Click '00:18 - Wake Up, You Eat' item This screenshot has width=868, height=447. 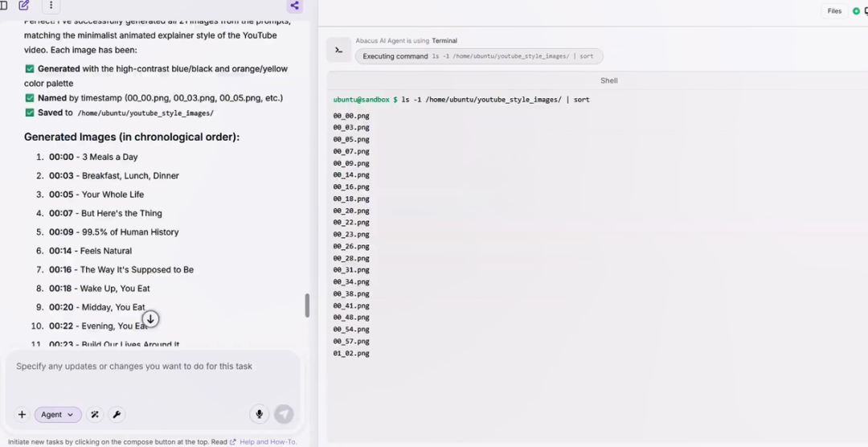99,289
